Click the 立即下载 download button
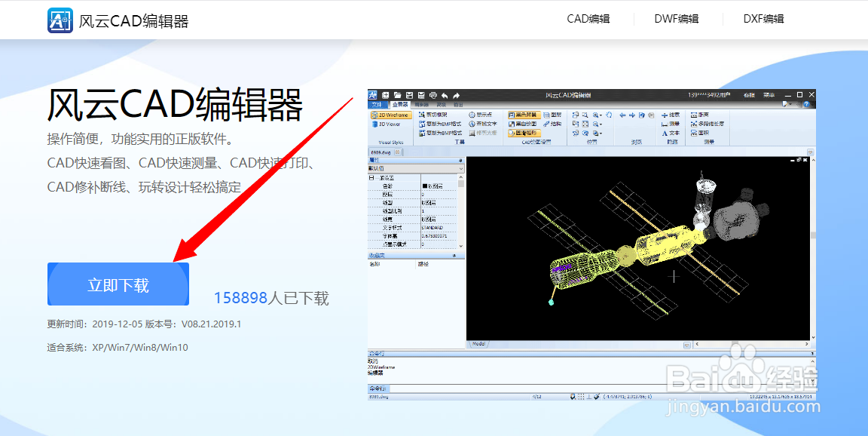The height and width of the screenshot is (436, 868). 118,284
